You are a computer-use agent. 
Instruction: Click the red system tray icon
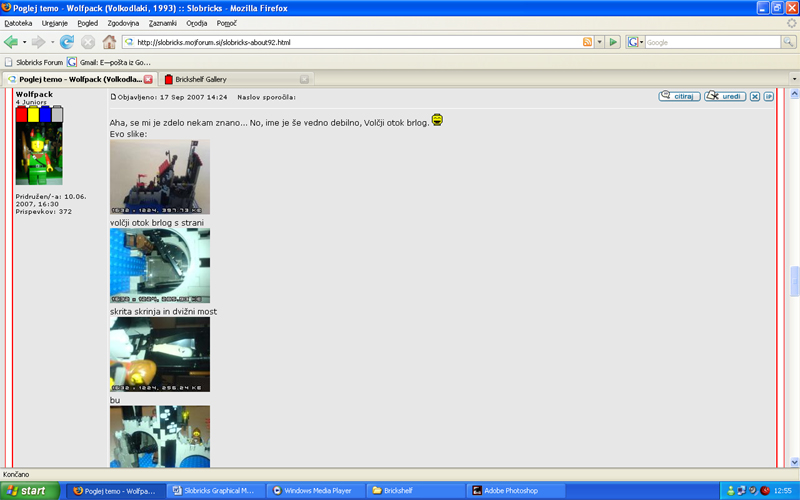[x=765, y=491]
